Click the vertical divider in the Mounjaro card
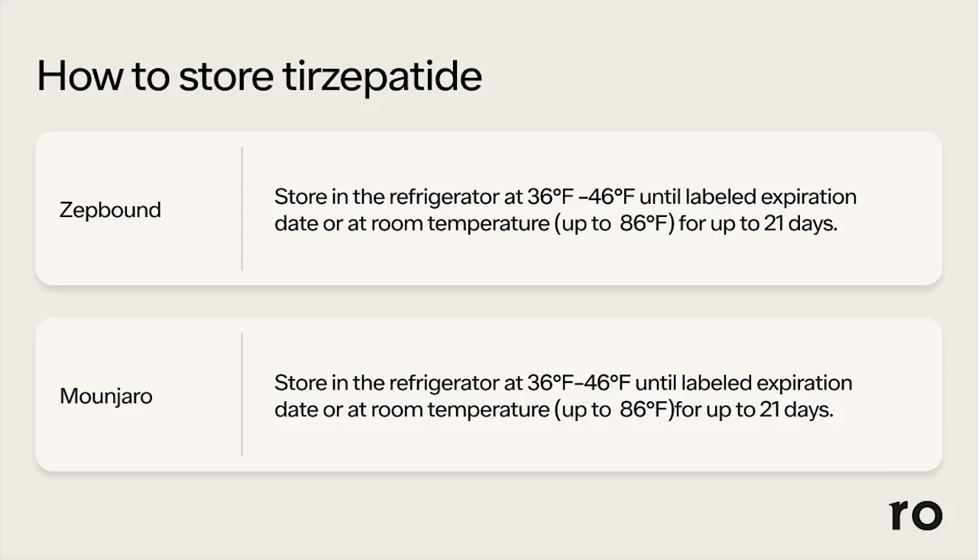 [x=242, y=394]
